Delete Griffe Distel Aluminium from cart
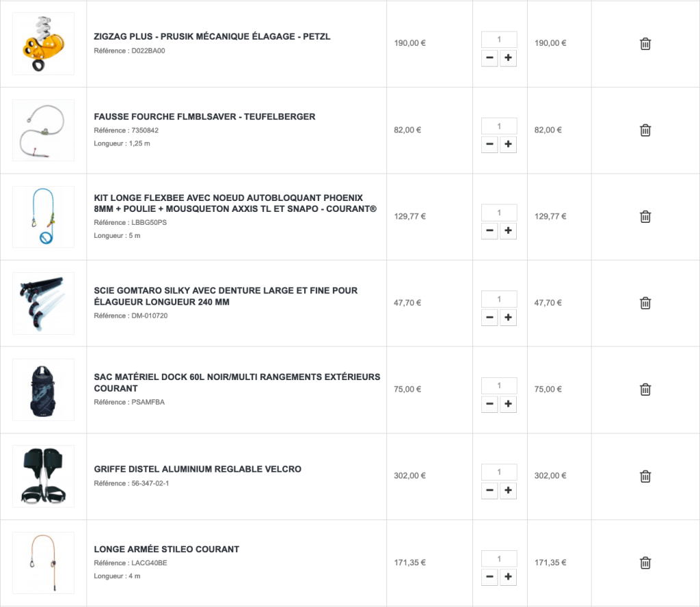 (645, 476)
